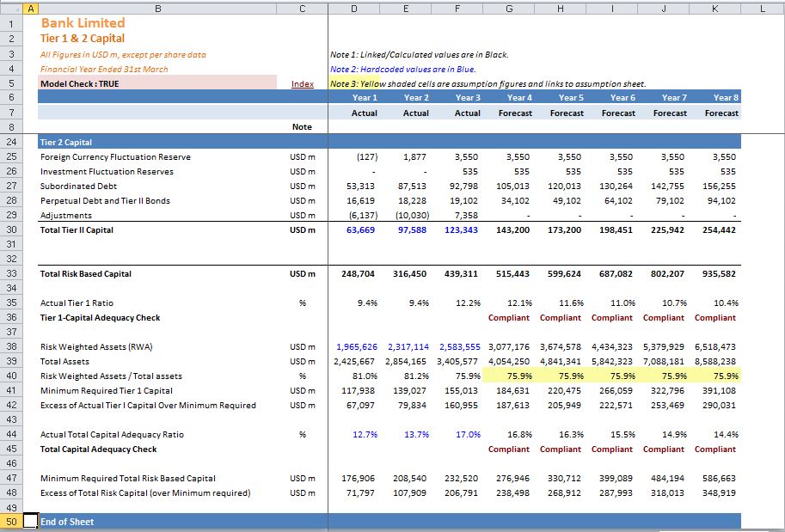The image size is (785, 532).
Task: Click the End of Sheet row
Action: tap(389, 522)
